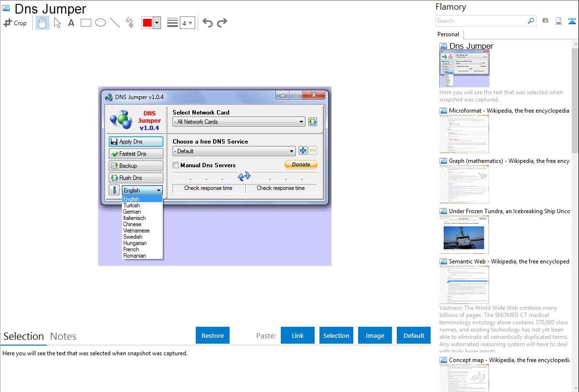Click the page document icon near search
Viewport: 579px width, 392px height.
tap(559, 21)
